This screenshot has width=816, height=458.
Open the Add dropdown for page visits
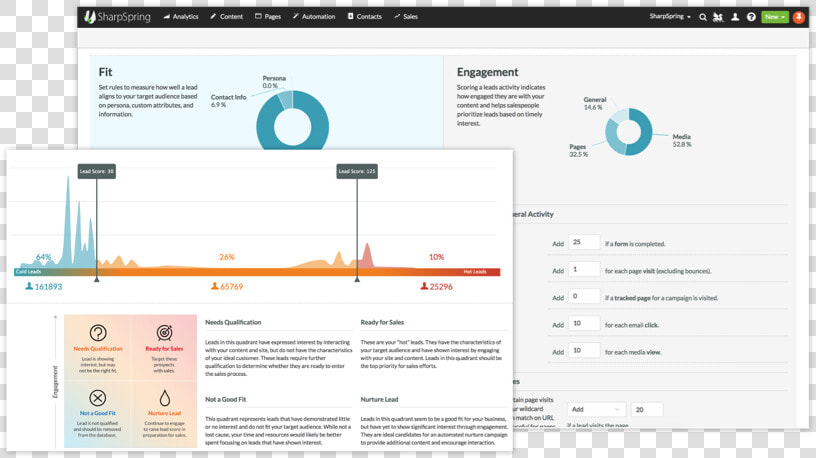pyautogui.click(x=596, y=410)
